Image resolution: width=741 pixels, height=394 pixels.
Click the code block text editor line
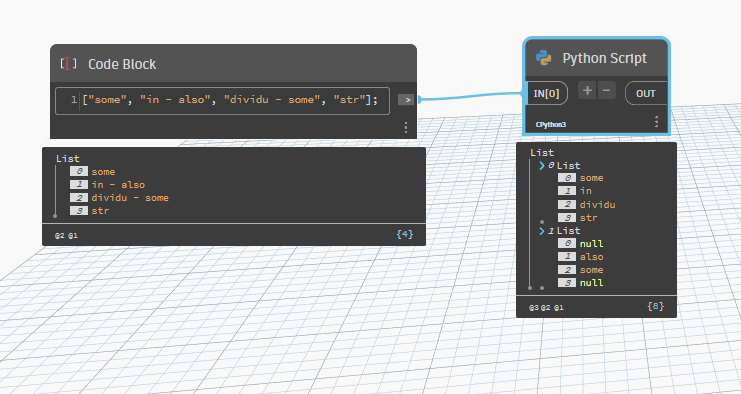point(223,100)
